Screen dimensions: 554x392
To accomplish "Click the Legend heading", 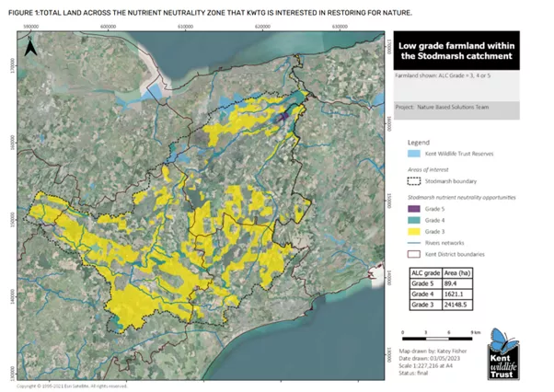I will click(x=419, y=144).
